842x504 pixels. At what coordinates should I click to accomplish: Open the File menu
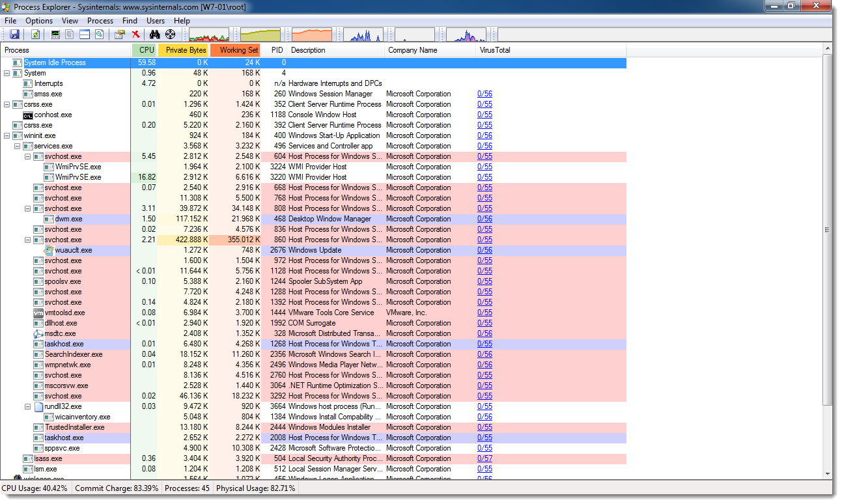10,21
